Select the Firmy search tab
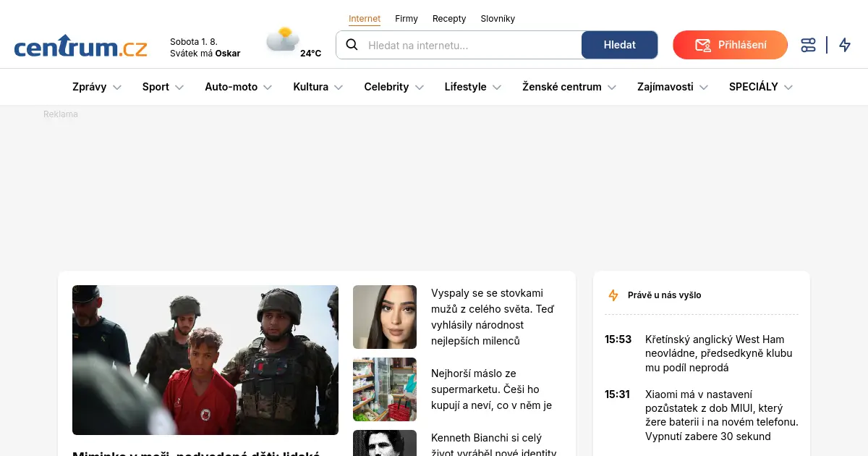The width and height of the screenshot is (868, 456). click(407, 19)
